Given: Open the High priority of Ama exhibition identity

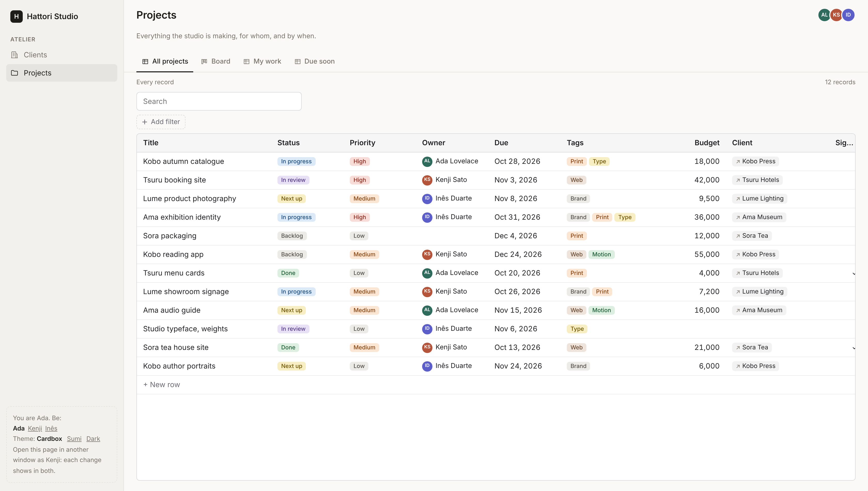Looking at the screenshot, I should 360,217.
